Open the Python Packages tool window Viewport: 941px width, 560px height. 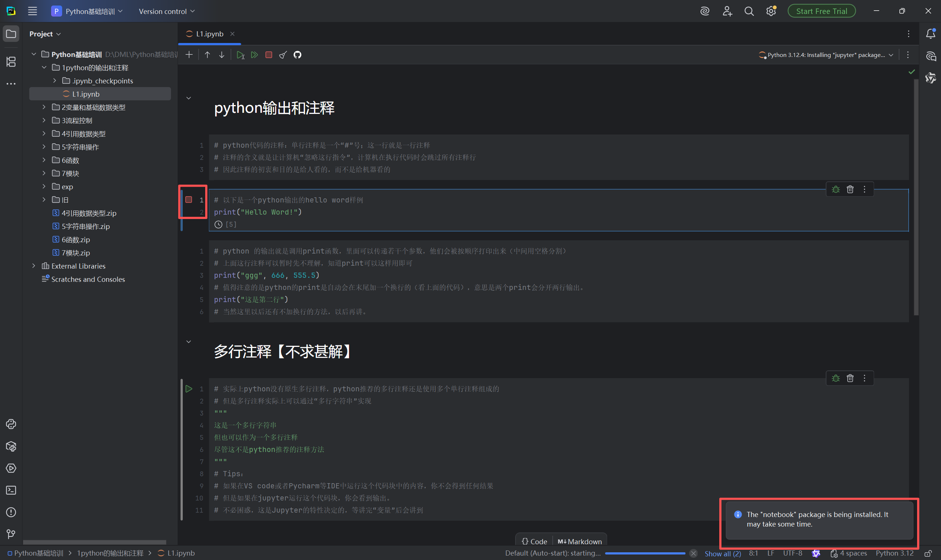coord(11,446)
